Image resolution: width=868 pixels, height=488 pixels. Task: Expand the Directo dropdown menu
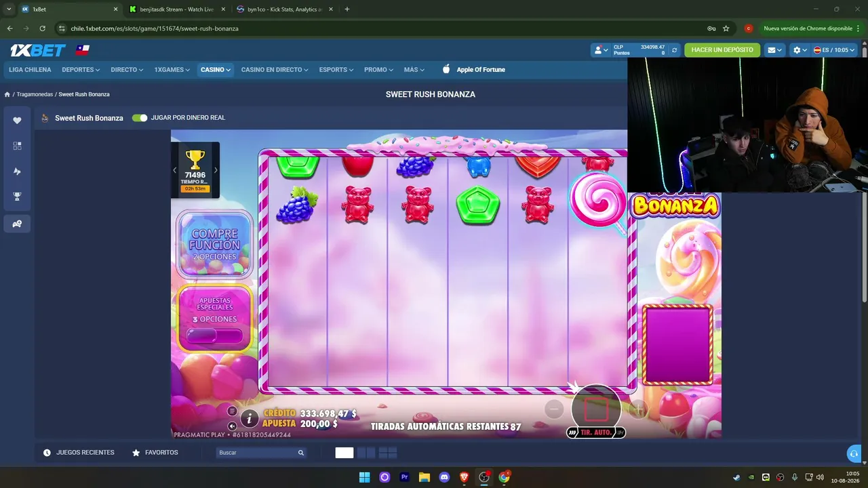[127, 70]
